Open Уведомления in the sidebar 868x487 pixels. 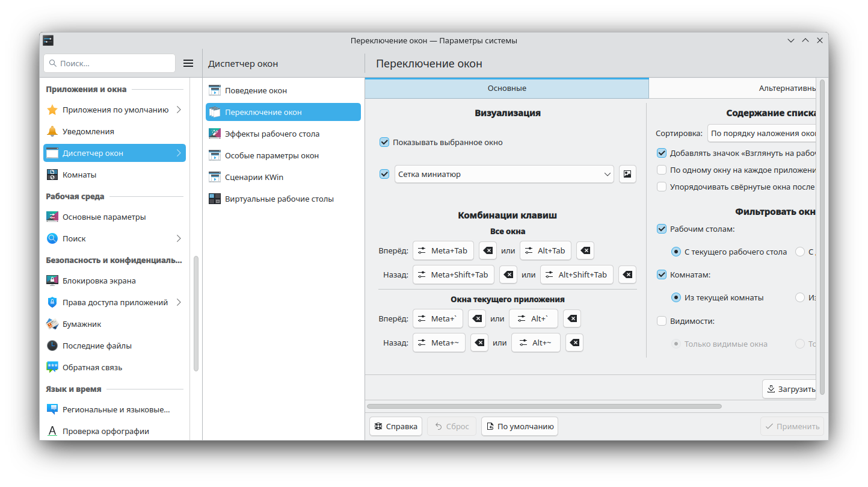[x=114, y=131]
